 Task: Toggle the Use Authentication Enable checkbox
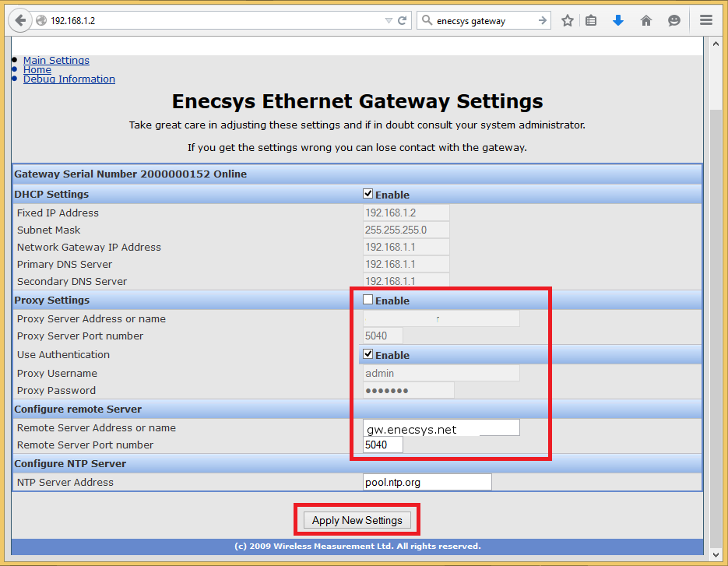coord(368,353)
